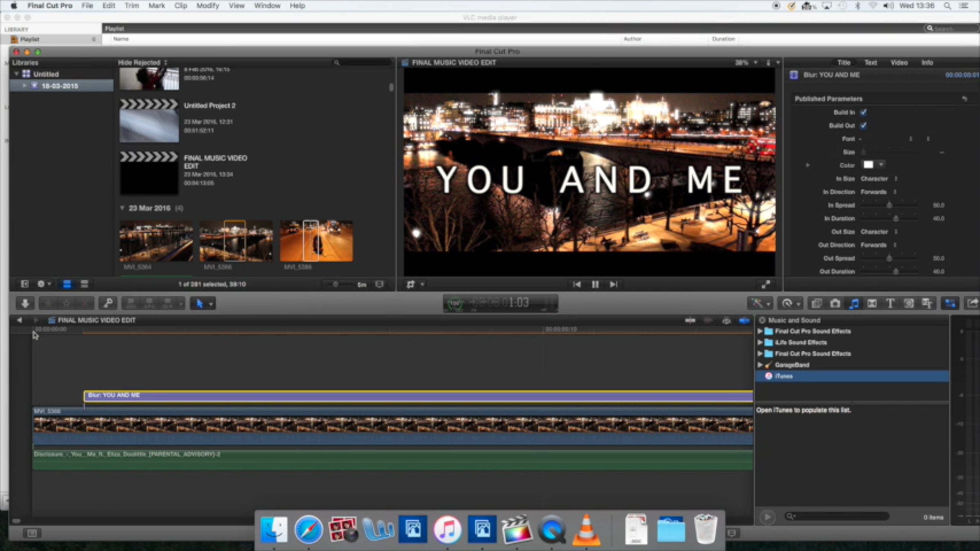Go back in timeline history
The image size is (980, 551).
19,320
